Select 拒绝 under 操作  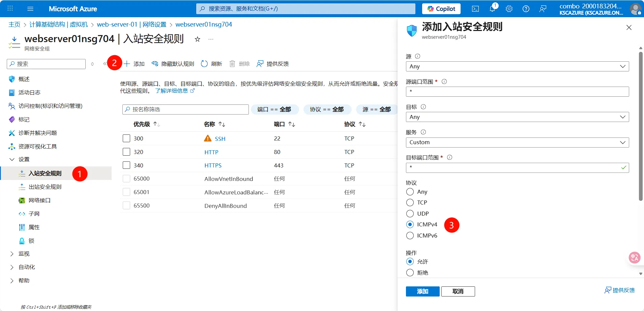(x=410, y=272)
